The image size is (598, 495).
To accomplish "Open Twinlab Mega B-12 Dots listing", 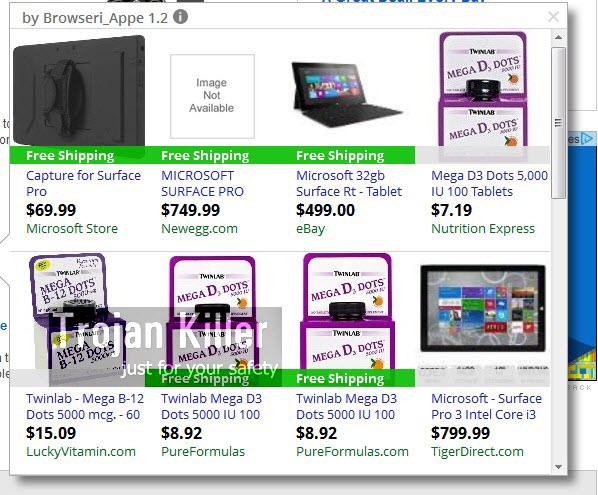I will click(85, 407).
